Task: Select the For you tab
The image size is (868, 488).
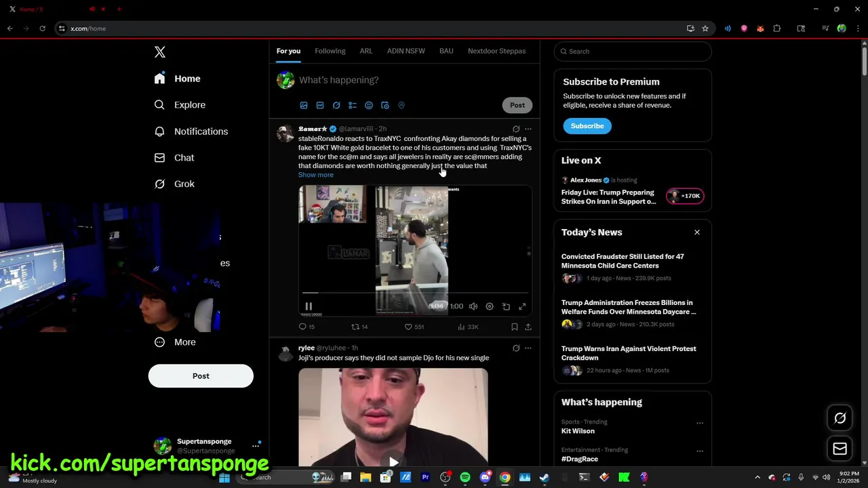Action: (288, 51)
